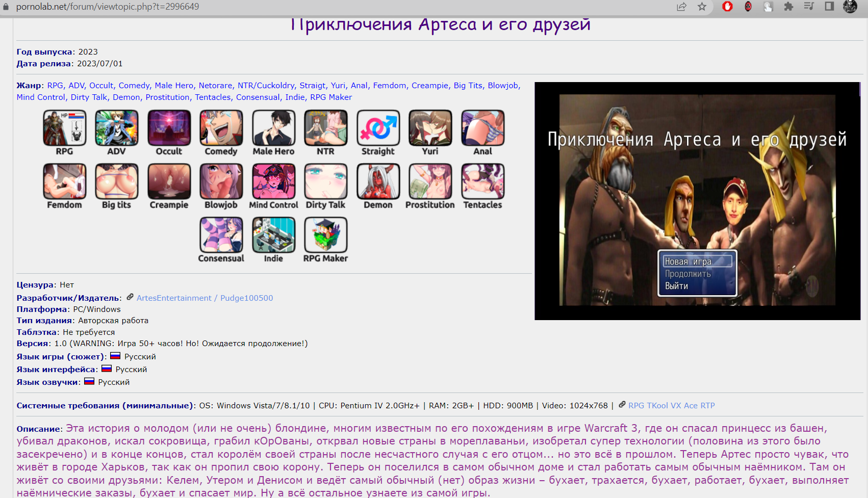Open the media controls toolbar icon

809,7
